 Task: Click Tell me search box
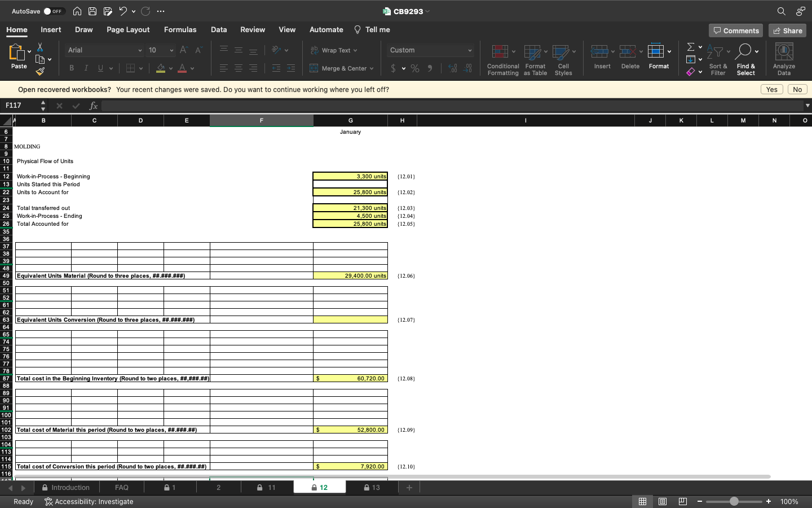(372, 29)
